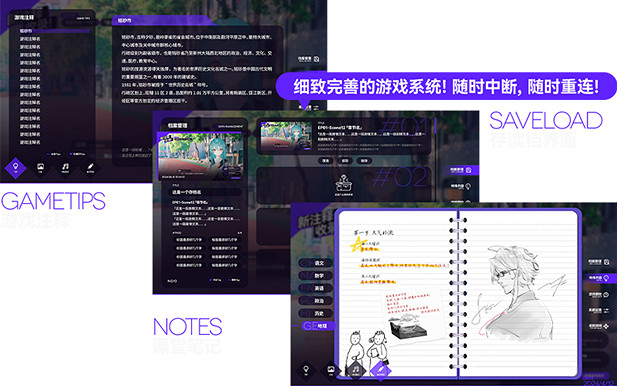Click the save name field 这是一个存档名

point(204,192)
